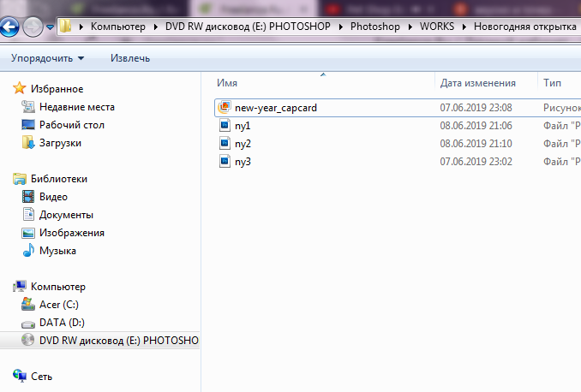
Task: Open the DATA (D:) drive
Action: click(x=62, y=323)
